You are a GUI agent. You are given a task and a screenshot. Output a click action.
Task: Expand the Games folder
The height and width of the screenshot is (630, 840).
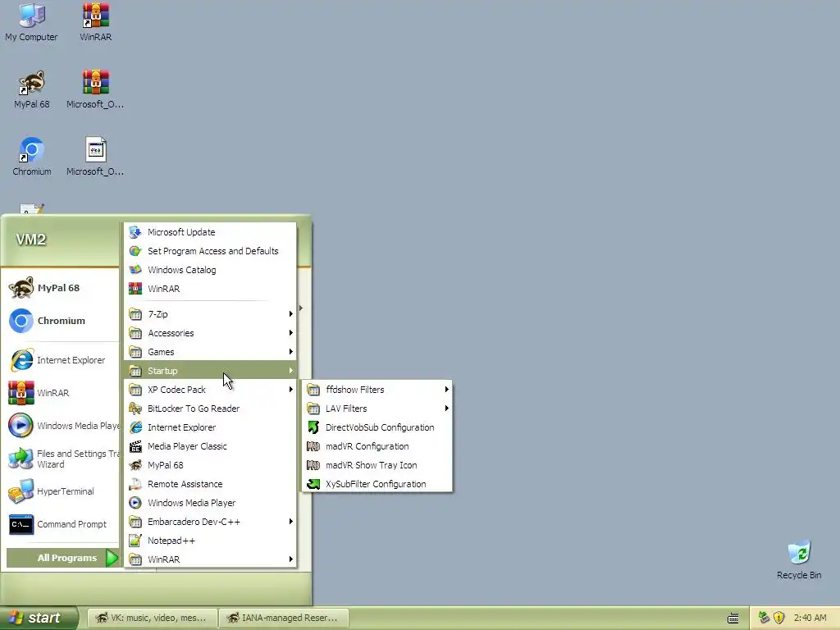click(210, 352)
